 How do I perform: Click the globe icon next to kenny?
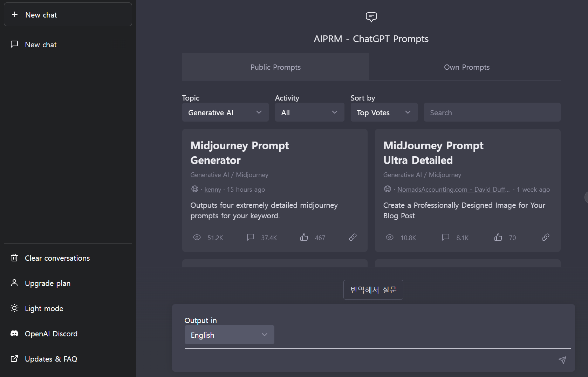click(x=195, y=189)
